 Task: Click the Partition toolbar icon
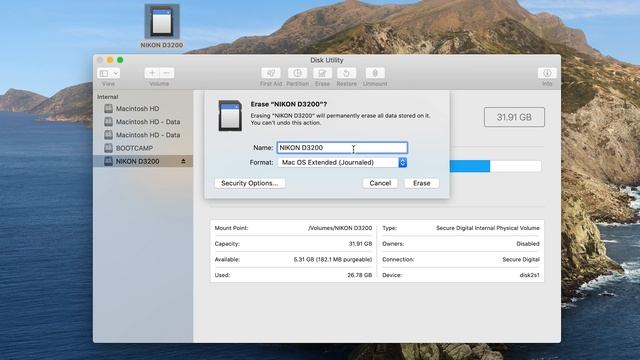(x=297, y=73)
